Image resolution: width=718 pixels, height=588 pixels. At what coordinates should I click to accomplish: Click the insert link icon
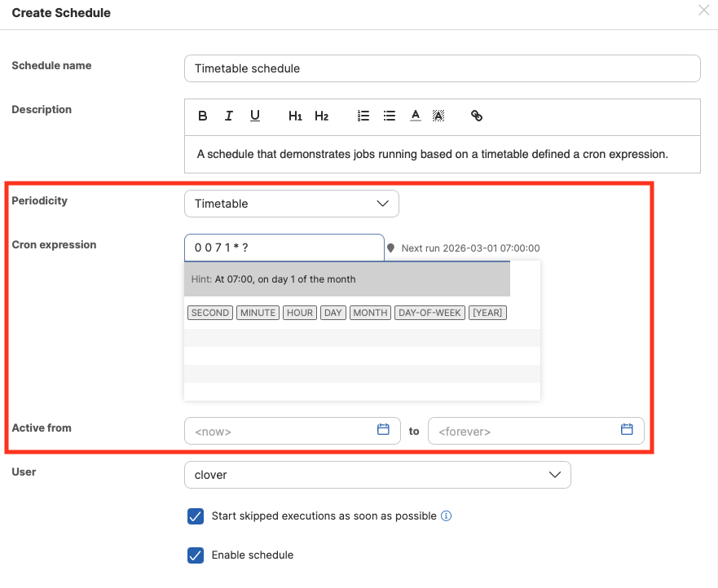coord(476,116)
